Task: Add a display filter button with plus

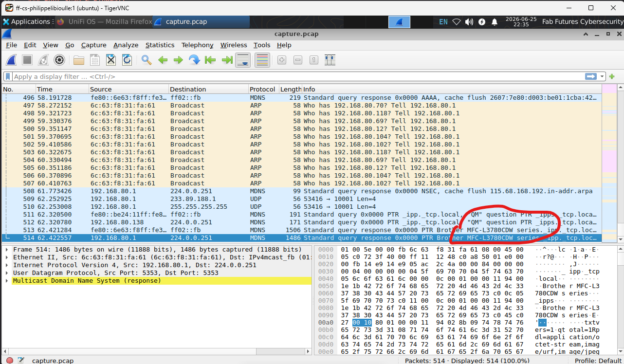Action: 612,76
